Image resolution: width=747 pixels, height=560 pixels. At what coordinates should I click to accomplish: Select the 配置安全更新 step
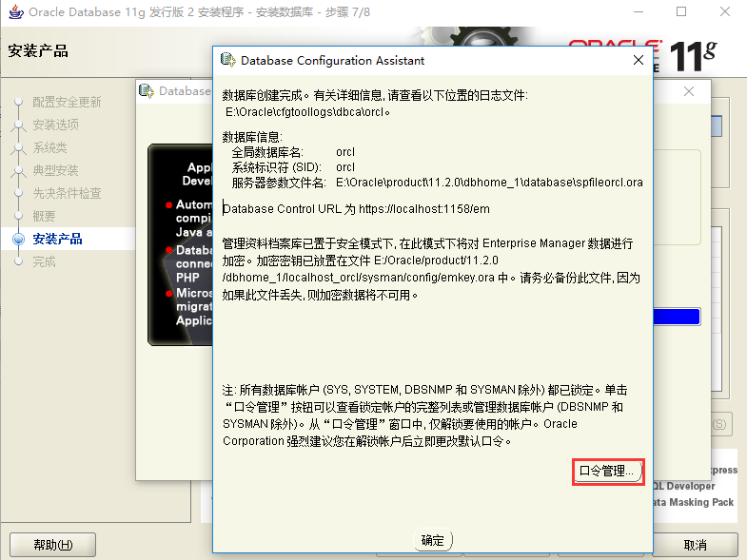tap(67, 102)
